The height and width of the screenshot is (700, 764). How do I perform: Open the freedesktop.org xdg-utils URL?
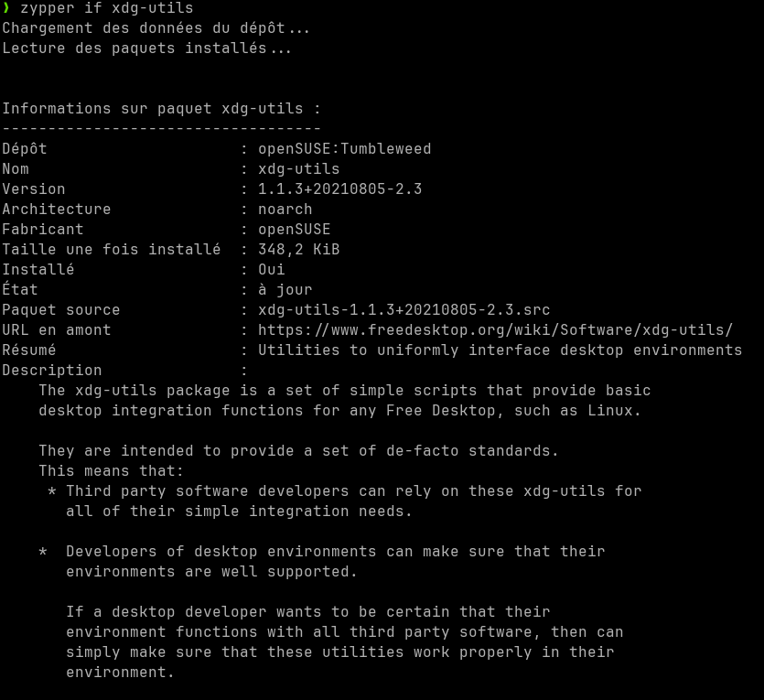495,330
